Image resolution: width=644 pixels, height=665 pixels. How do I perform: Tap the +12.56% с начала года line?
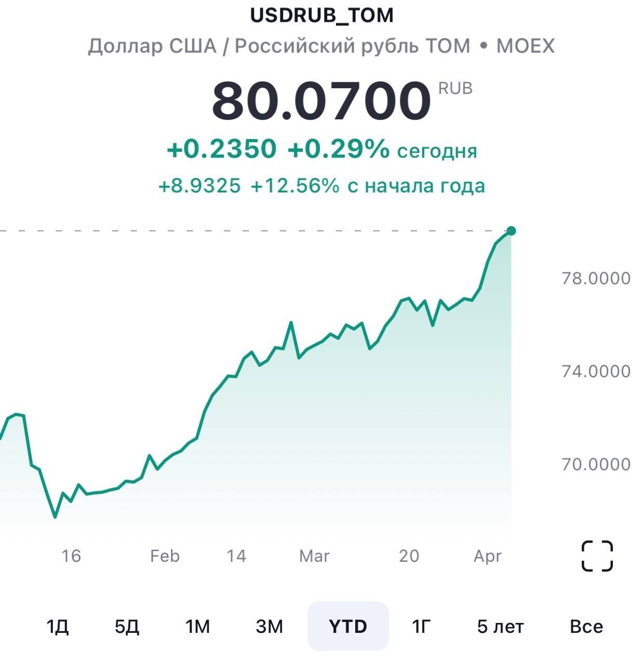pos(321,185)
